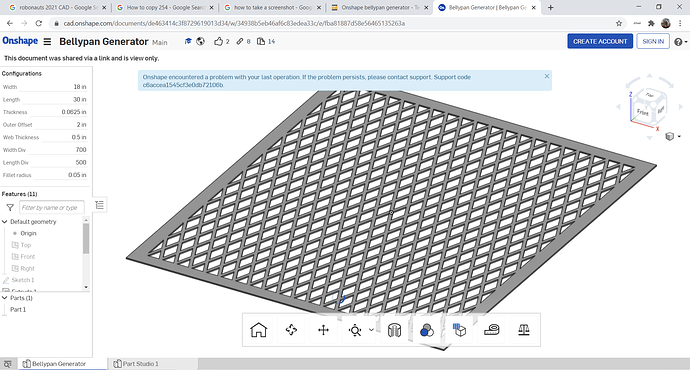Click the Web Thickness value field
Screen dimensions: 690x370
point(64,137)
